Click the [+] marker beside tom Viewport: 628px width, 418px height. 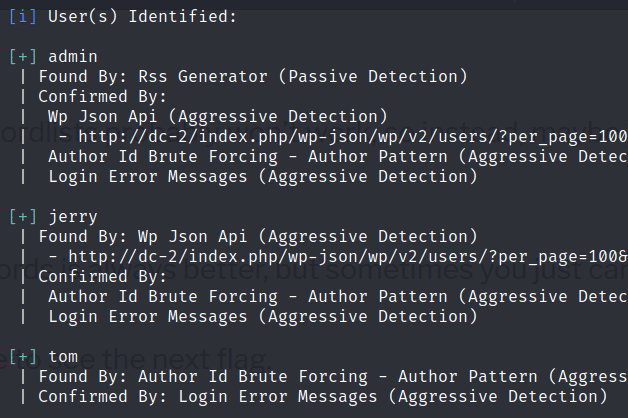pos(23,357)
